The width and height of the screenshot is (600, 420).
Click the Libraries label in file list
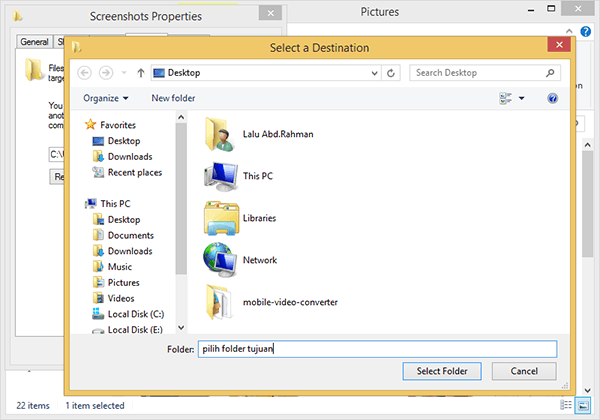point(259,218)
